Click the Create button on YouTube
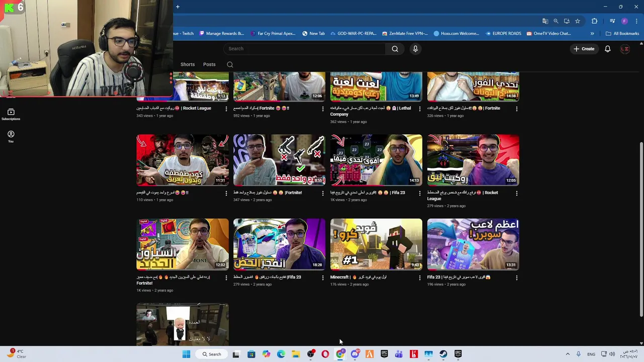This screenshot has width=644, height=362. point(584,49)
